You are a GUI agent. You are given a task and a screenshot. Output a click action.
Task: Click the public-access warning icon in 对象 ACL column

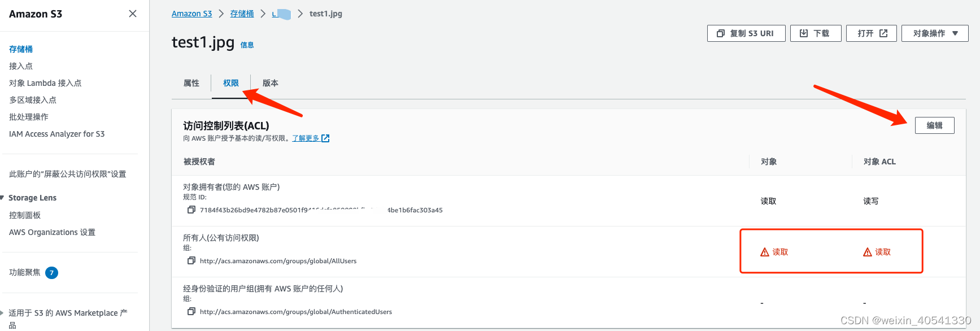click(x=868, y=252)
